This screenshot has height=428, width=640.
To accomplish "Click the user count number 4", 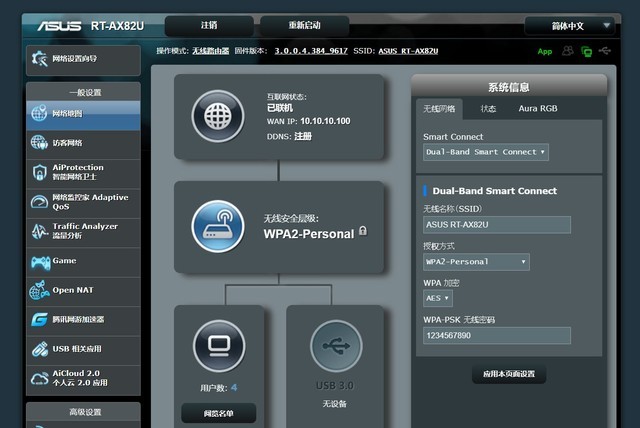I will tap(234, 388).
